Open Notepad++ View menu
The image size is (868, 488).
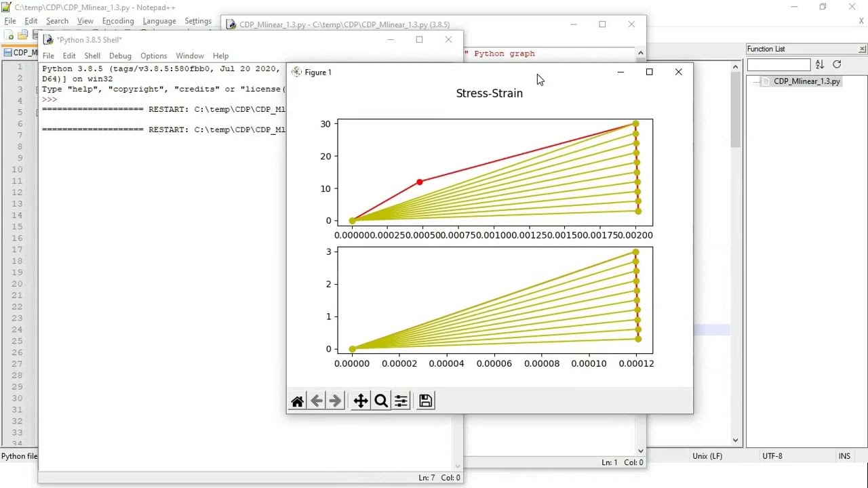click(x=85, y=21)
